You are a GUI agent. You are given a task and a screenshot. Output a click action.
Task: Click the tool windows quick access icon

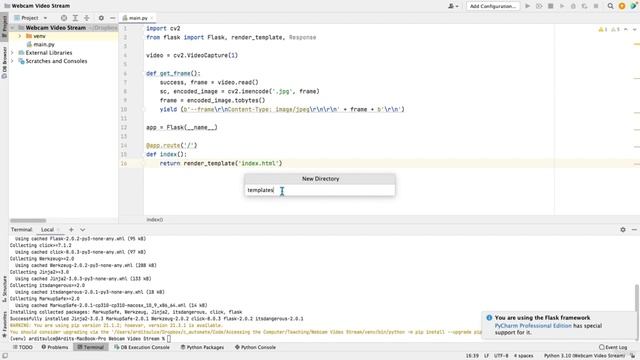coord(4,356)
